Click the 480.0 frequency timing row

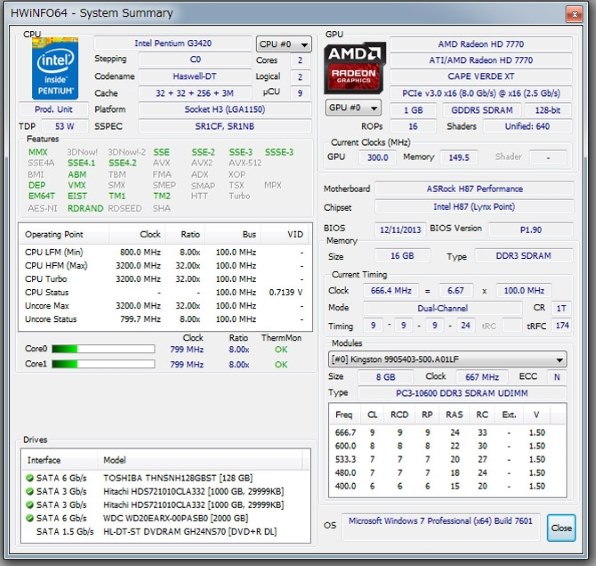[447, 473]
